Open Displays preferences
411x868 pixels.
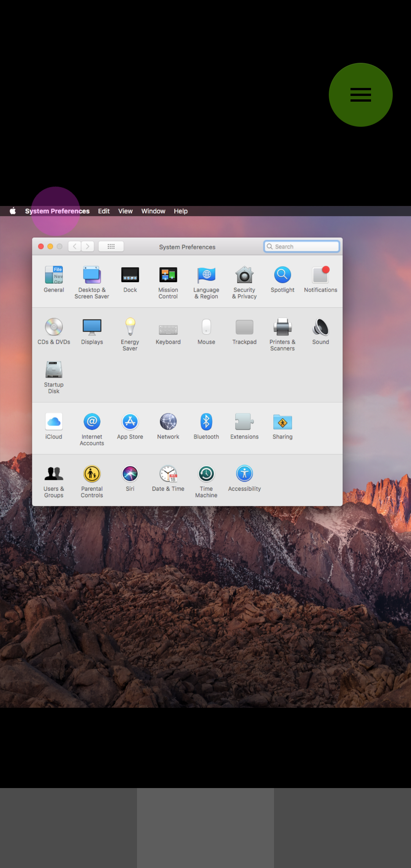point(92,331)
